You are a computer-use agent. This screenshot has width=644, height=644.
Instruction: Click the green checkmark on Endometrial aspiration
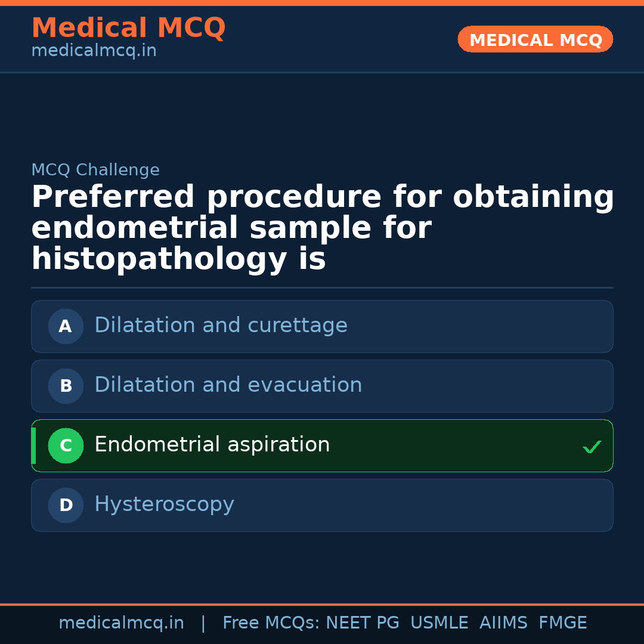point(592,447)
